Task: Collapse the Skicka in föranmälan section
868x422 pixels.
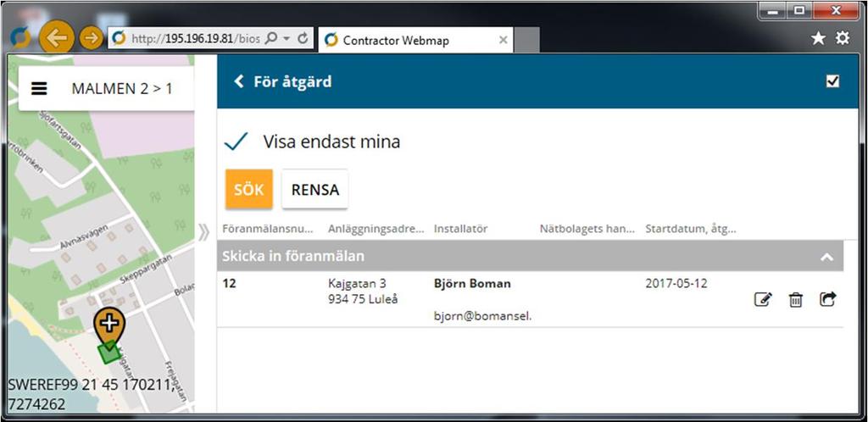Action: coord(826,257)
